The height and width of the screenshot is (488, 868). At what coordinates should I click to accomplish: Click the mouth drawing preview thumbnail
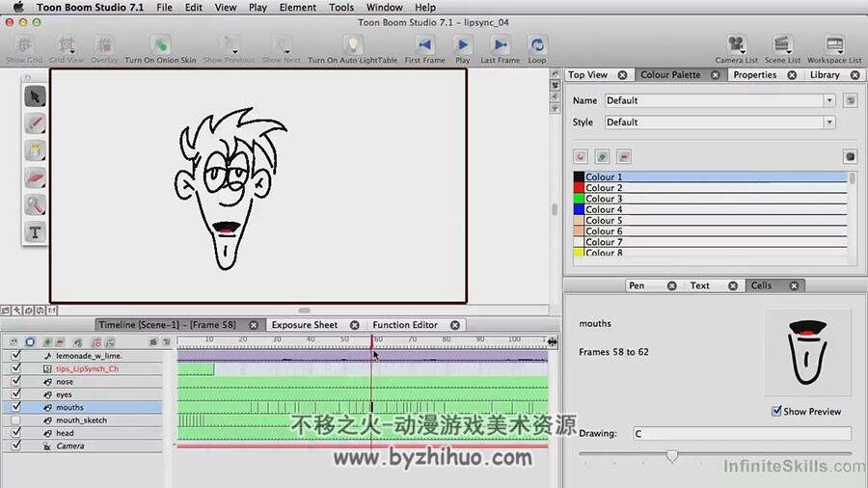(x=807, y=352)
